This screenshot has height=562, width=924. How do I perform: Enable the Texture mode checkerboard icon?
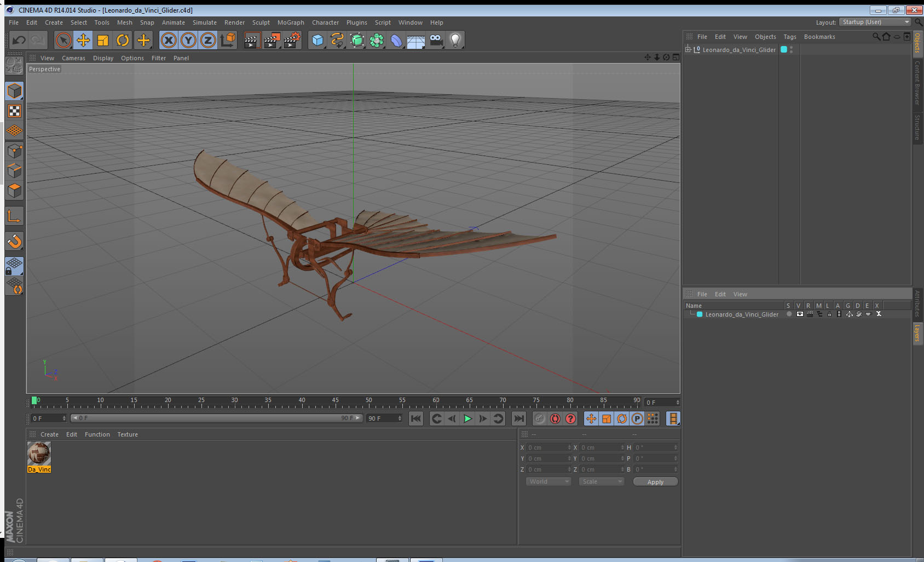pos(14,111)
